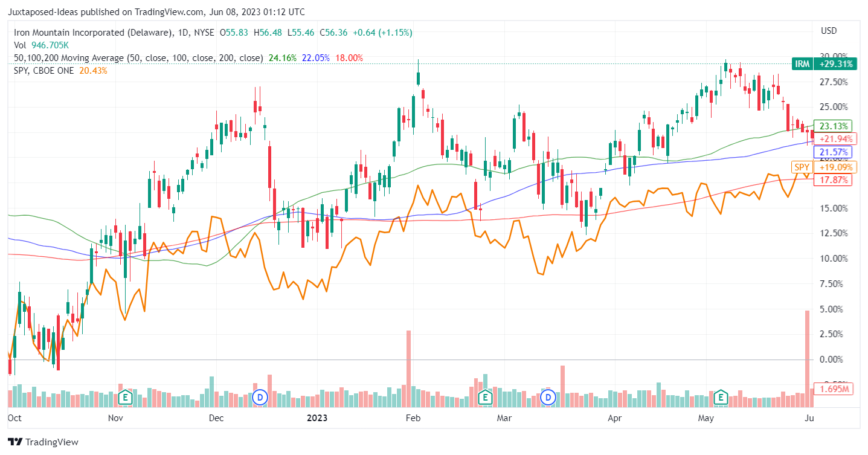
Task: Click the Apr date axis label
Action: tap(614, 418)
